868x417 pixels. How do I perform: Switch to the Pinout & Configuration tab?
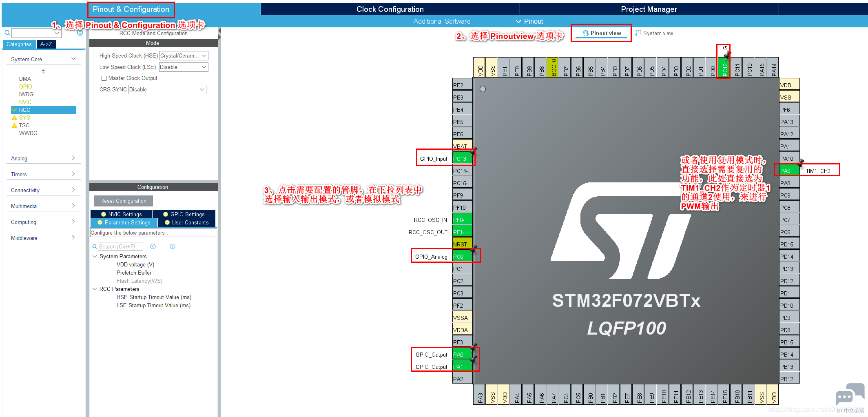(131, 9)
